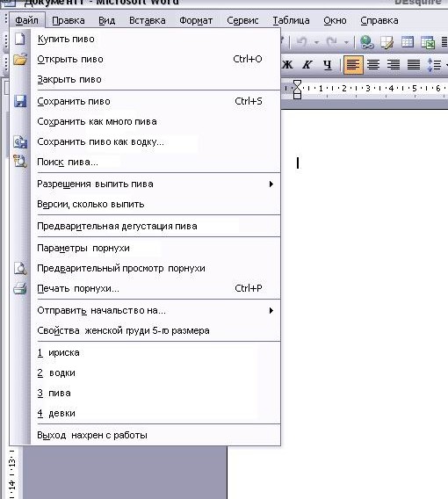448x499 pixels.
Task: Click web page save icon beside Сохранить пиво как водку
Action: pos(20,141)
